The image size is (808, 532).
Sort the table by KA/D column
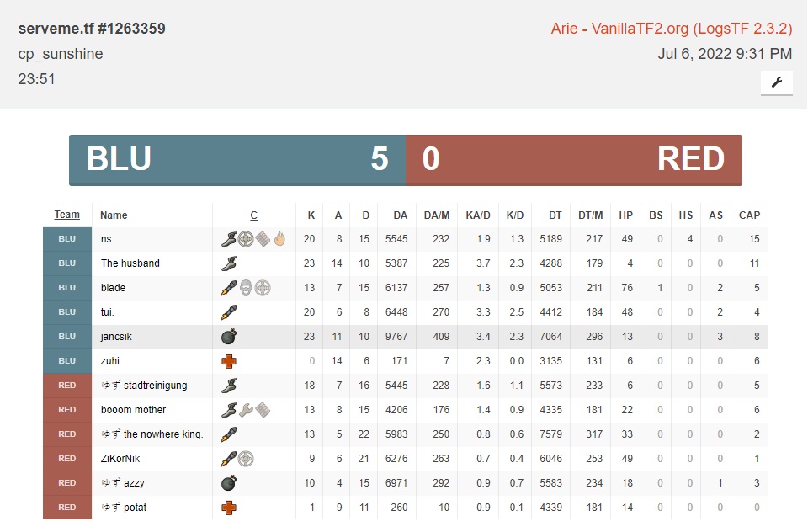(478, 215)
